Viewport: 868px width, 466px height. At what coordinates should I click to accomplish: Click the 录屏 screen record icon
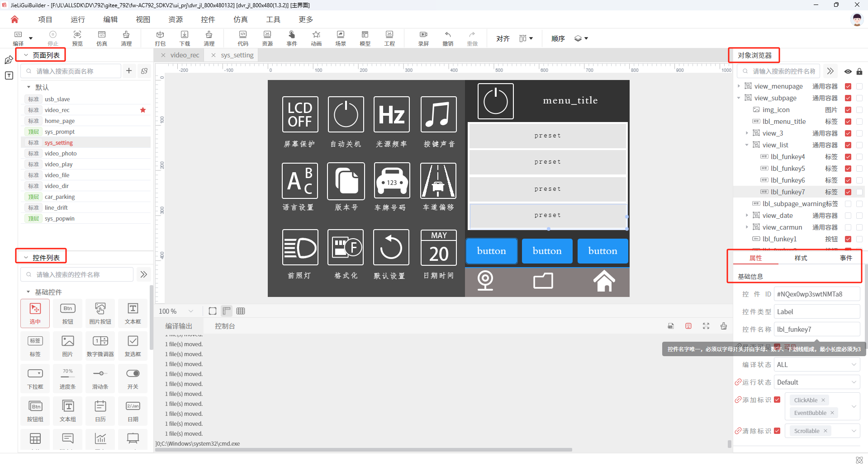[423, 38]
